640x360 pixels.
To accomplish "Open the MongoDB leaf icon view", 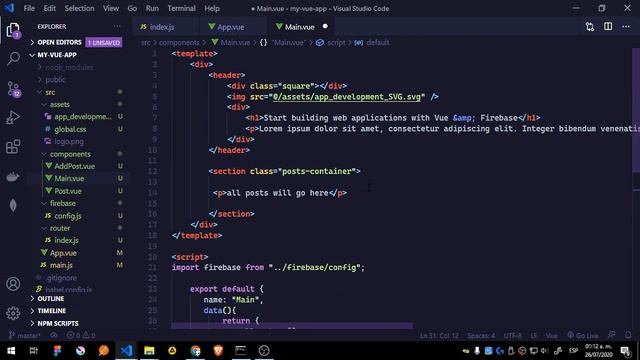I will click(x=13, y=205).
